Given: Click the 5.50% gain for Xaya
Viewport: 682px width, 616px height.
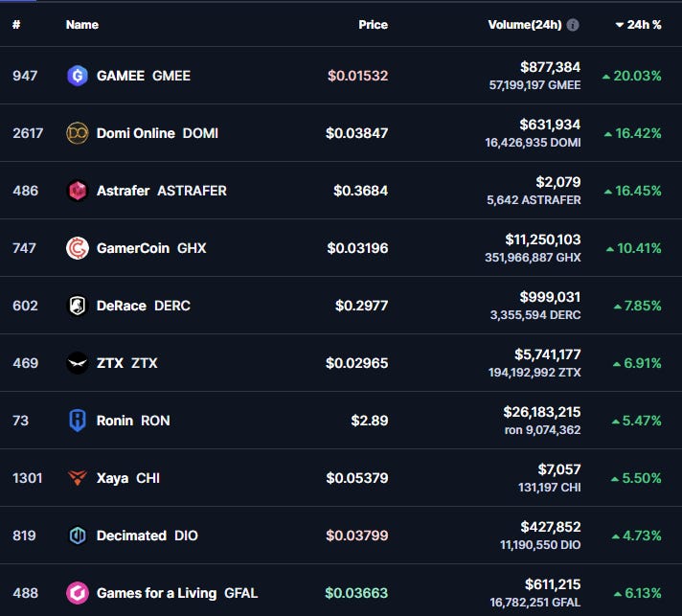Looking at the screenshot, I should click(636, 478).
